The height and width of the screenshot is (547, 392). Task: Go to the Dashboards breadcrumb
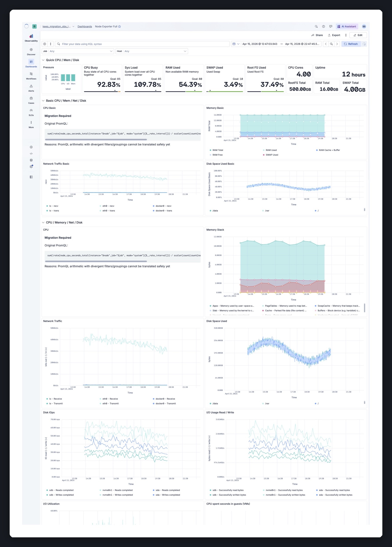[x=85, y=27]
